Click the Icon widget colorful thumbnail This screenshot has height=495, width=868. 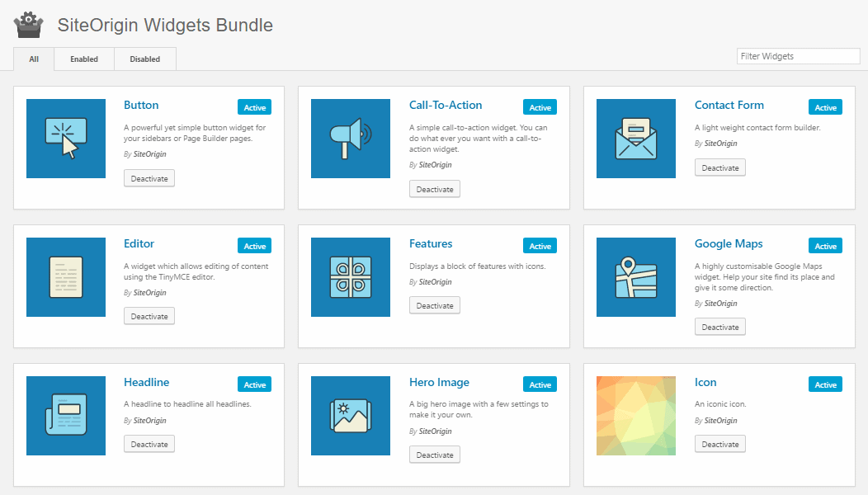636,416
